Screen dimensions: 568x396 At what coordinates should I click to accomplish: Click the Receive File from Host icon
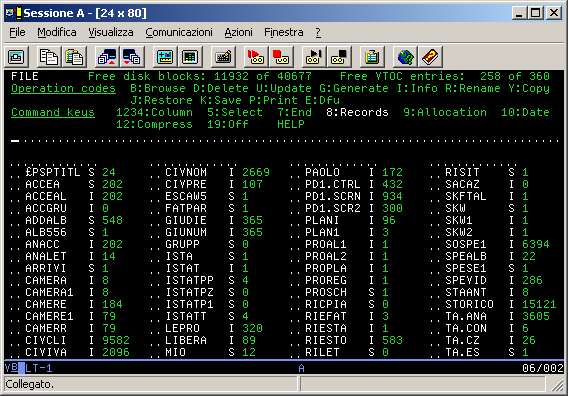[132, 57]
